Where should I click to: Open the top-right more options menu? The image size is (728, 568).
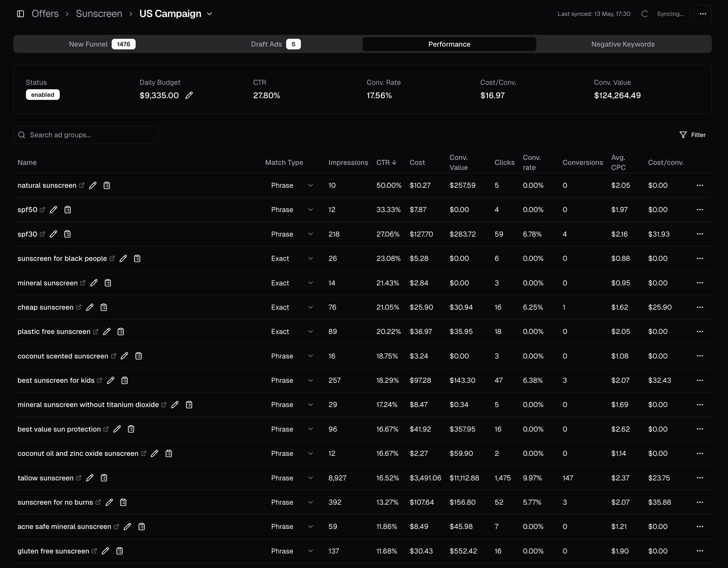coord(703,14)
